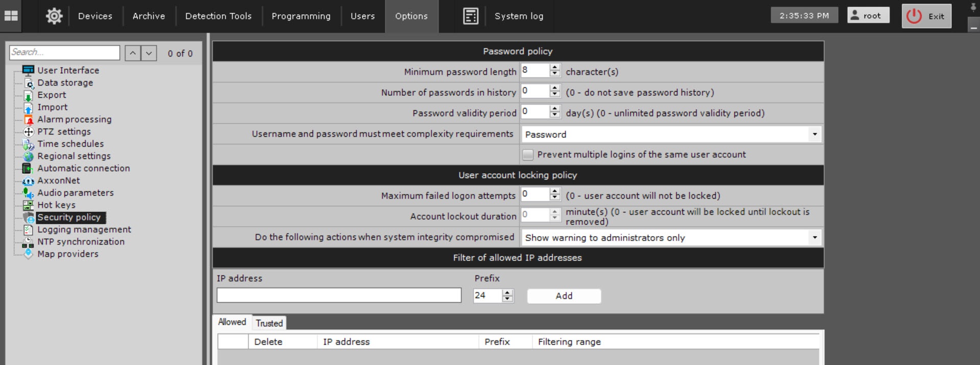Increase password validity period stepper
This screenshot has height=365, width=980.
[x=555, y=109]
